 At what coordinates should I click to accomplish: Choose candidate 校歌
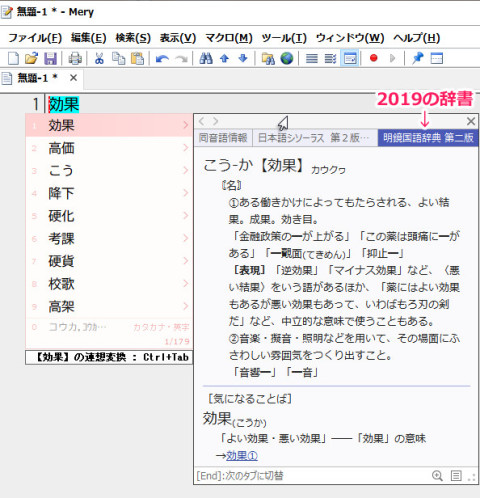click(109, 284)
